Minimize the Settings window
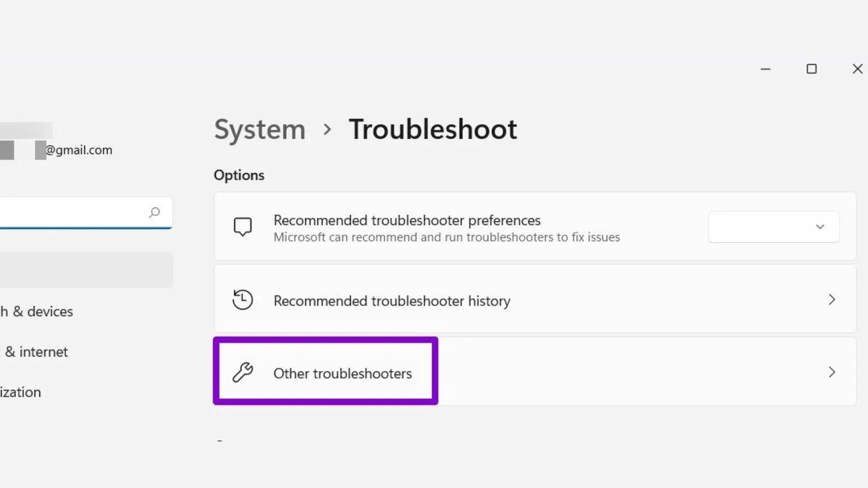 [765, 69]
